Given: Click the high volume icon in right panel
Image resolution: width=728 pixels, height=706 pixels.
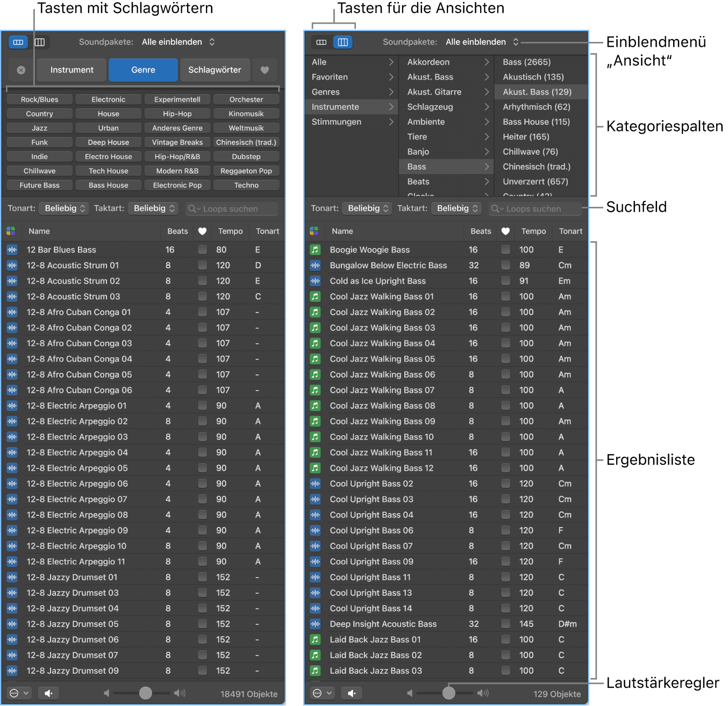Looking at the screenshot, I should click(483, 693).
